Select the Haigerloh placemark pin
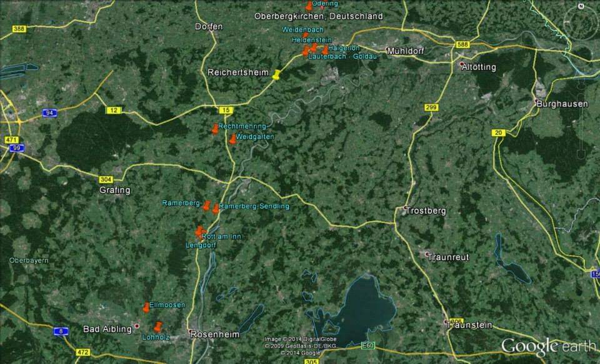The width and height of the screenshot is (600, 364). [325, 50]
